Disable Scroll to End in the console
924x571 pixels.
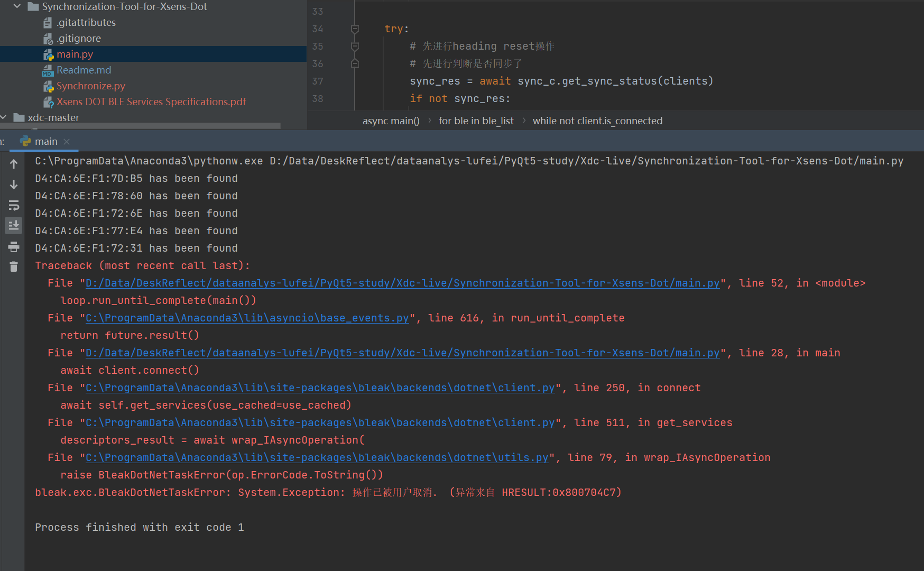14,225
